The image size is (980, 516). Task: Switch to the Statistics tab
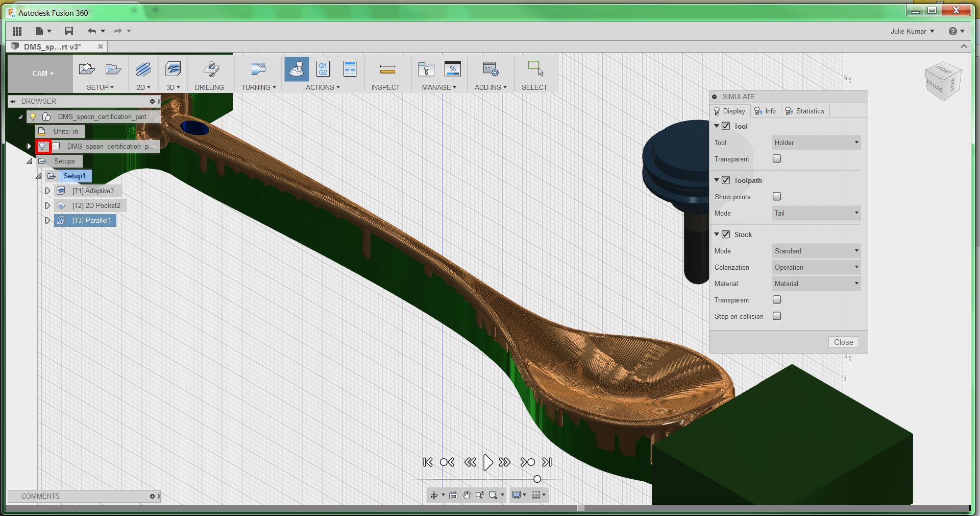click(805, 111)
